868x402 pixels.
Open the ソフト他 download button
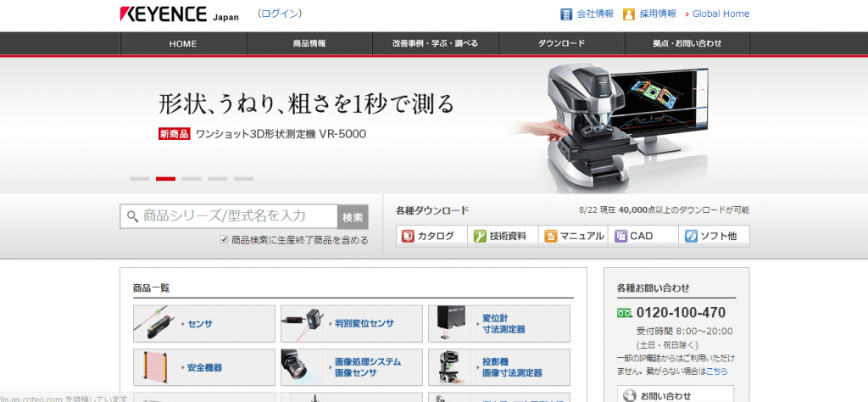tap(714, 236)
